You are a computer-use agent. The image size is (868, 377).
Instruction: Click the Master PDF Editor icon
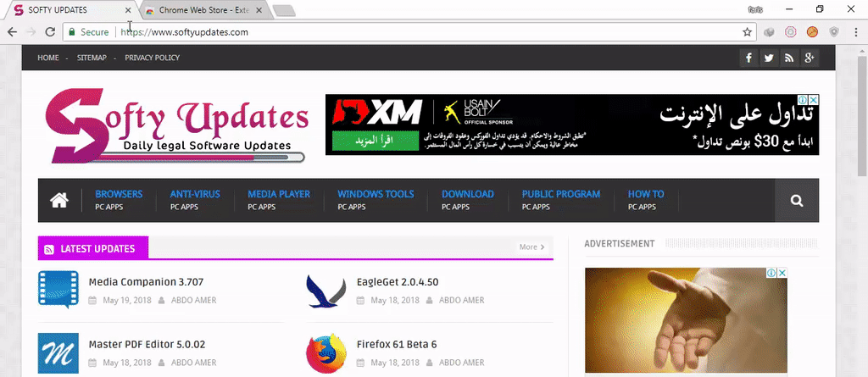click(58, 353)
